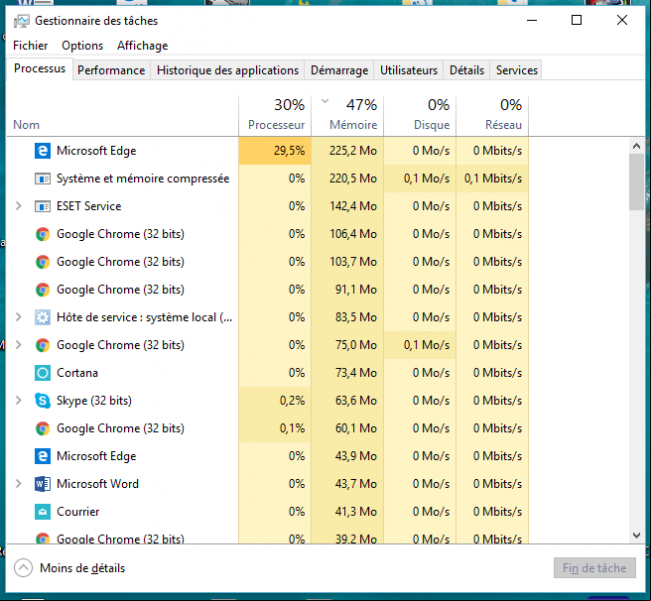This screenshot has width=651, height=601.
Task: Click the sort arrow above the Mémoire column
Action: [x=325, y=101]
